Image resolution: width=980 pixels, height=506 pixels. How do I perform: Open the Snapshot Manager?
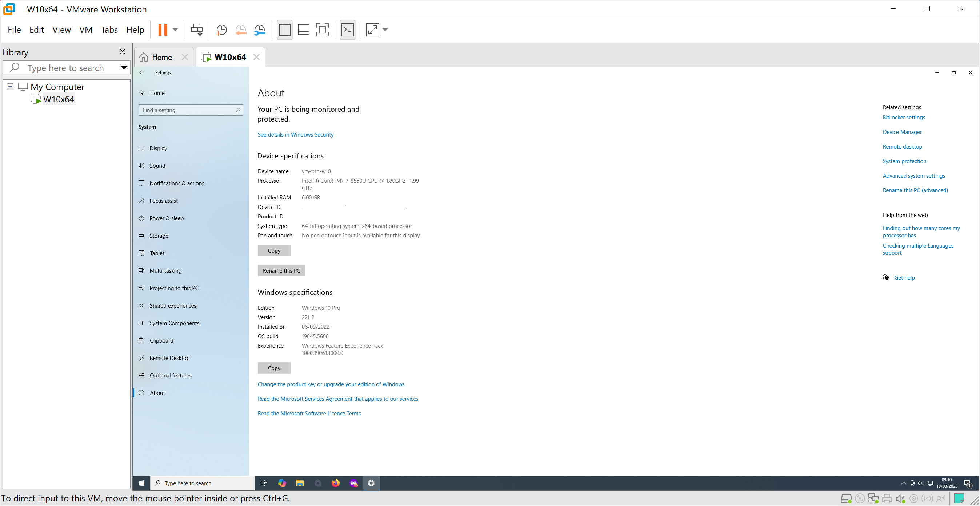[x=260, y=30]
